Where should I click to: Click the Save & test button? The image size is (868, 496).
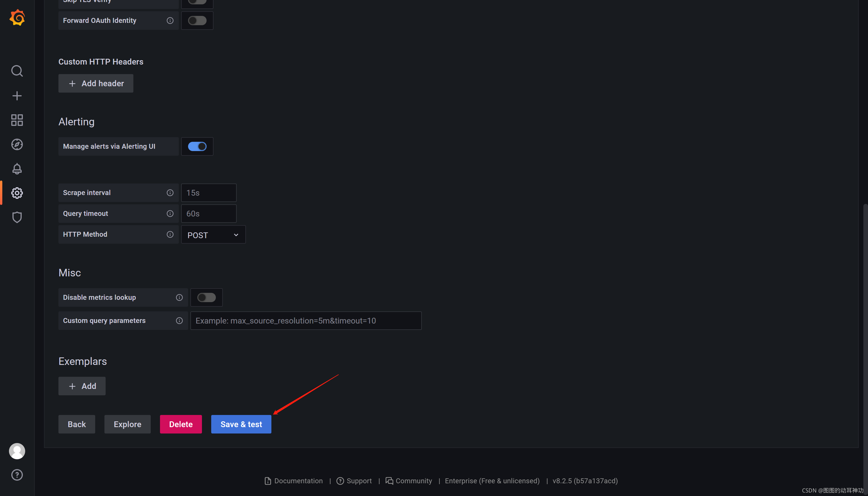pyautogui.click(x=241, y=424)
